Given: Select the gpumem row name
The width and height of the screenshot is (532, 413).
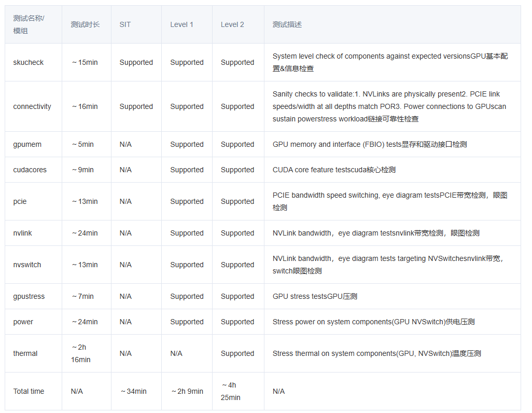Looking at the screenshot, I should 27,144.
